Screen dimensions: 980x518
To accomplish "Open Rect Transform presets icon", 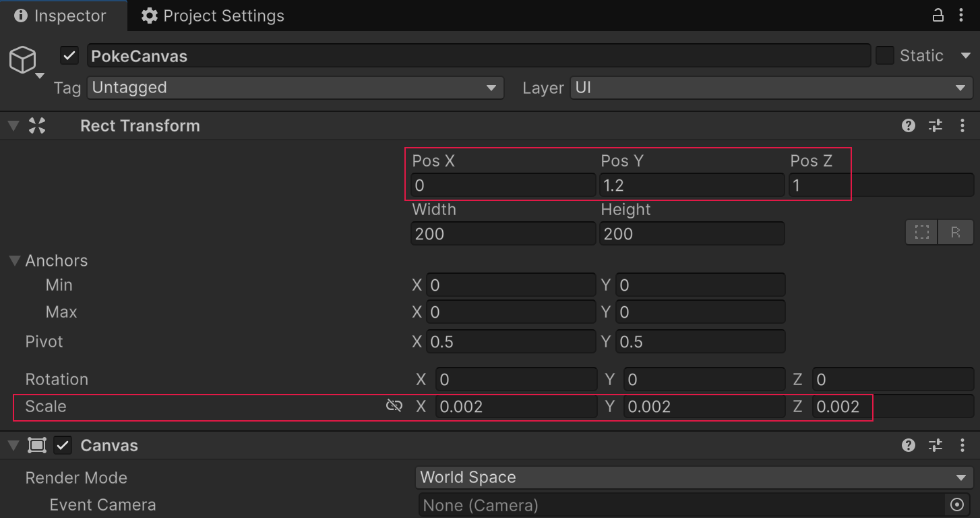I will click(x=936, y=125).
